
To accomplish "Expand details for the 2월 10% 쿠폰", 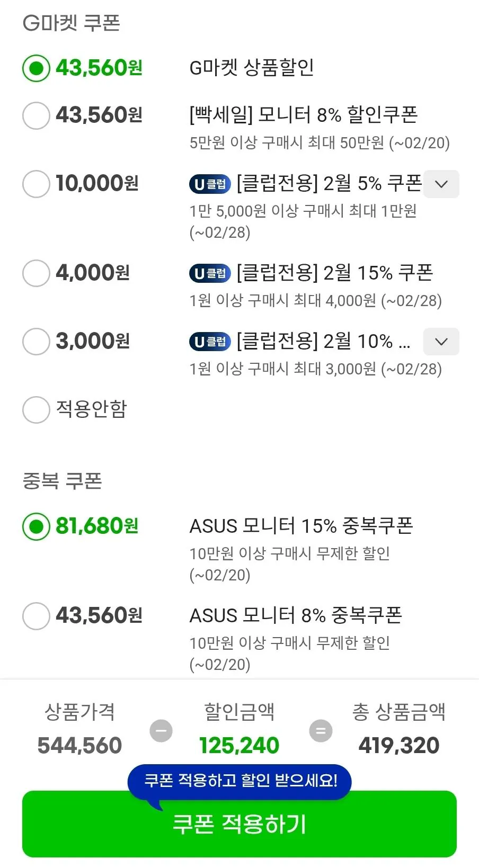I will click(441, 342).
